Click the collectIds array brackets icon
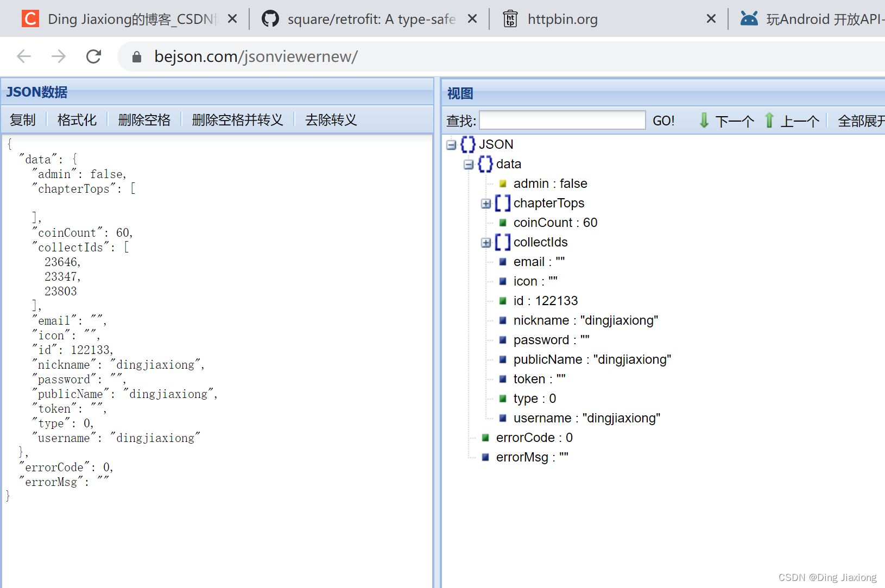This screenshot has height=588, width=885. point(503,242)
